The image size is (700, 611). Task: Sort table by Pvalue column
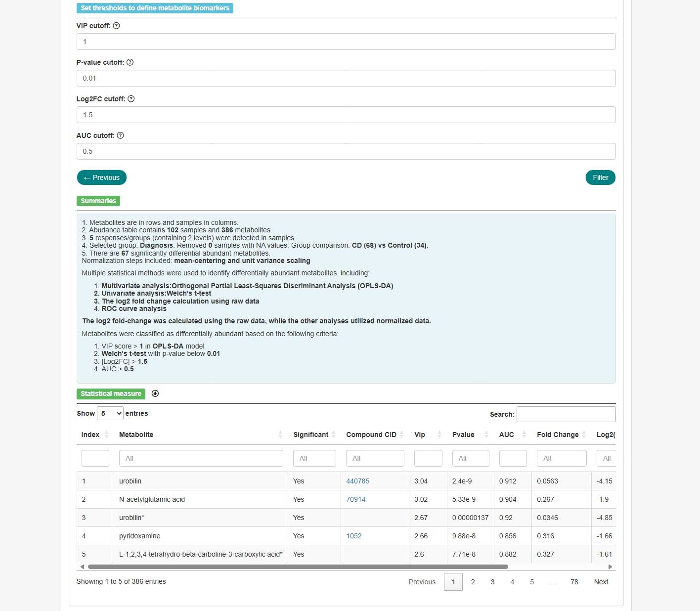tap(470, 435)
